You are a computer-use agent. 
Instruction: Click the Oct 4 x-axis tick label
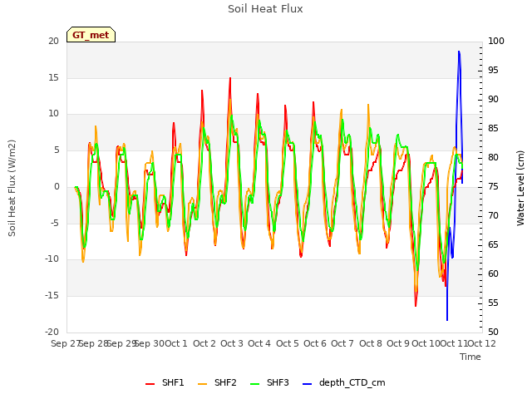259,343
